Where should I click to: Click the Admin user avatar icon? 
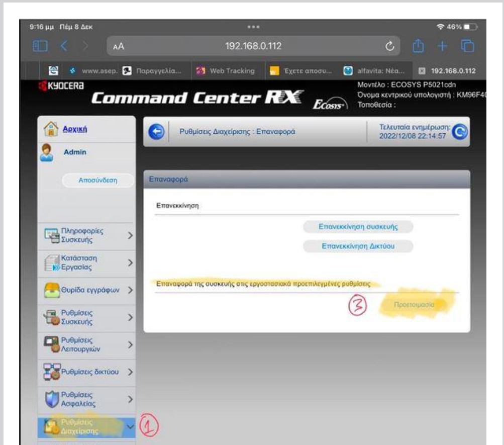pyautogui.click(x=47, y=152)
